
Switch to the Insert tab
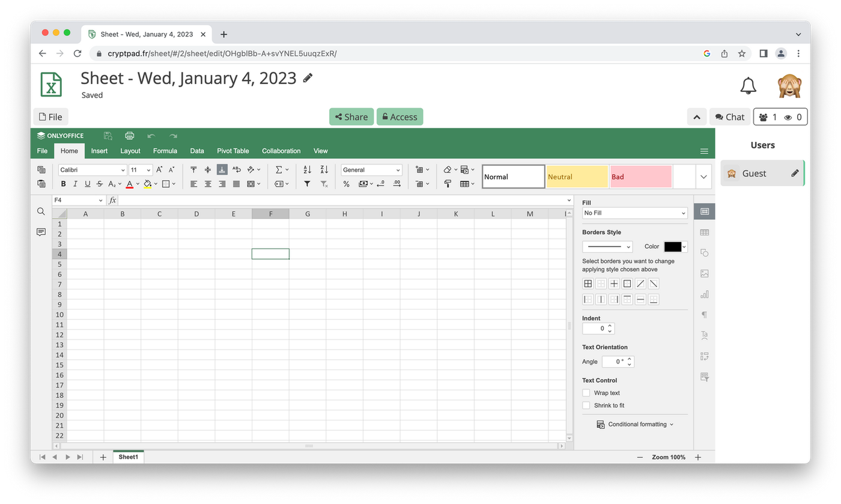99,151
